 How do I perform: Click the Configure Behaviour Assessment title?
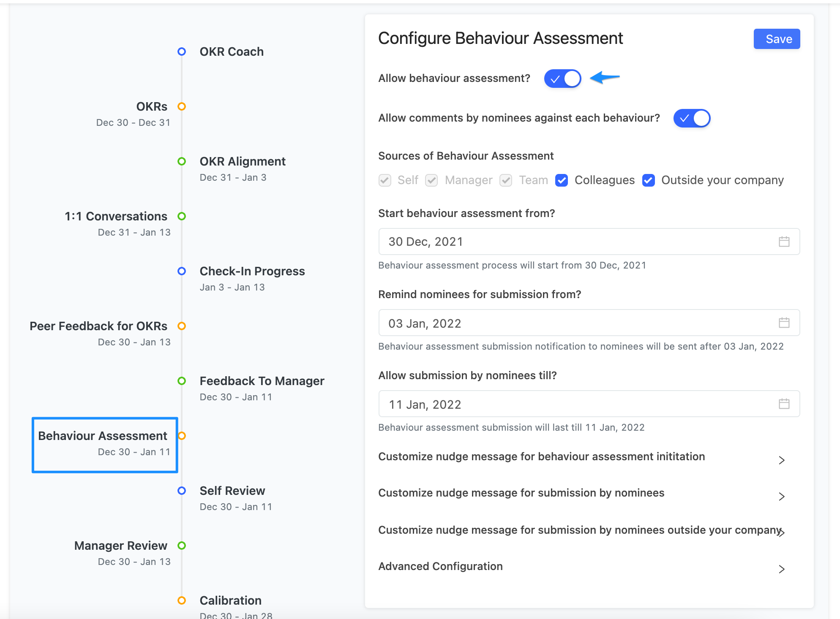[500, 38]
